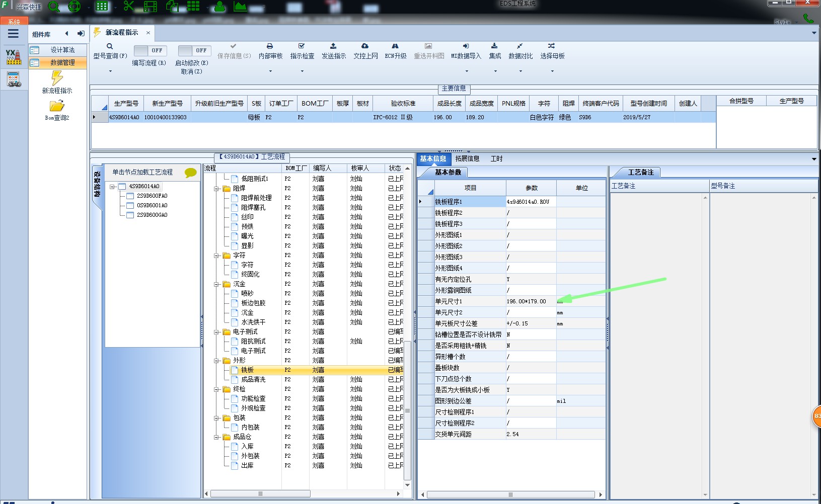Click the green phone icon at top right
821x504 pixels.
coord(808,19)
